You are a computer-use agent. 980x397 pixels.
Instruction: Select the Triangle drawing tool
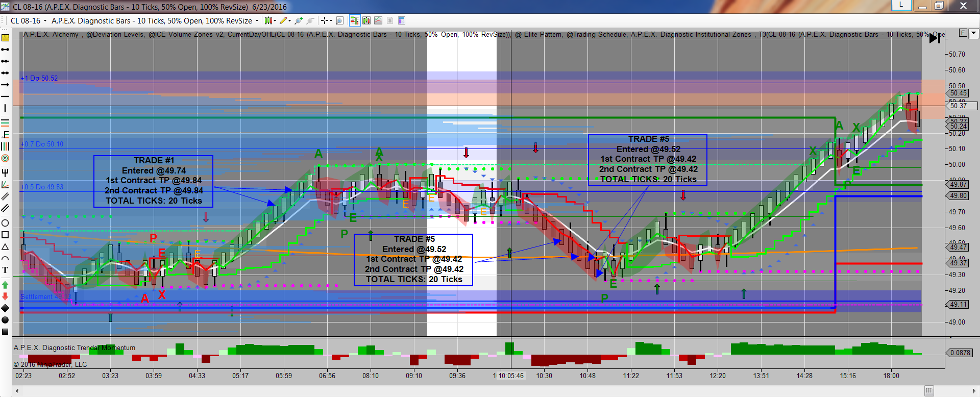pos(5,246)
